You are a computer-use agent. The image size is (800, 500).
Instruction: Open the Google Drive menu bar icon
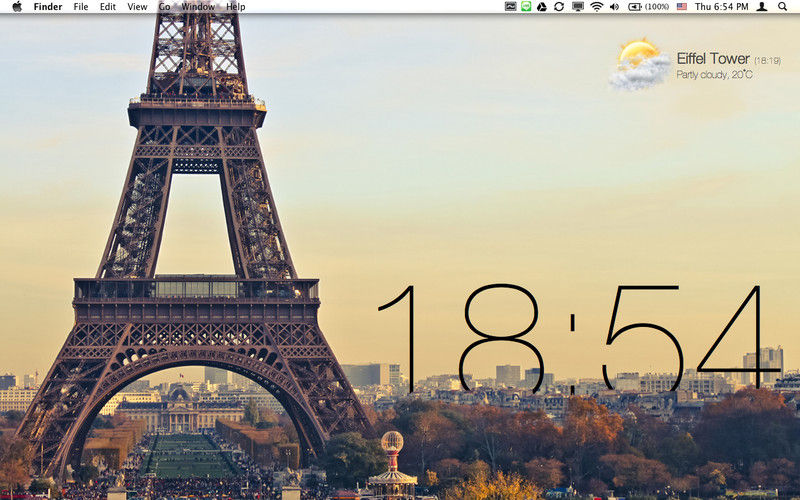(x=542, y=7)
